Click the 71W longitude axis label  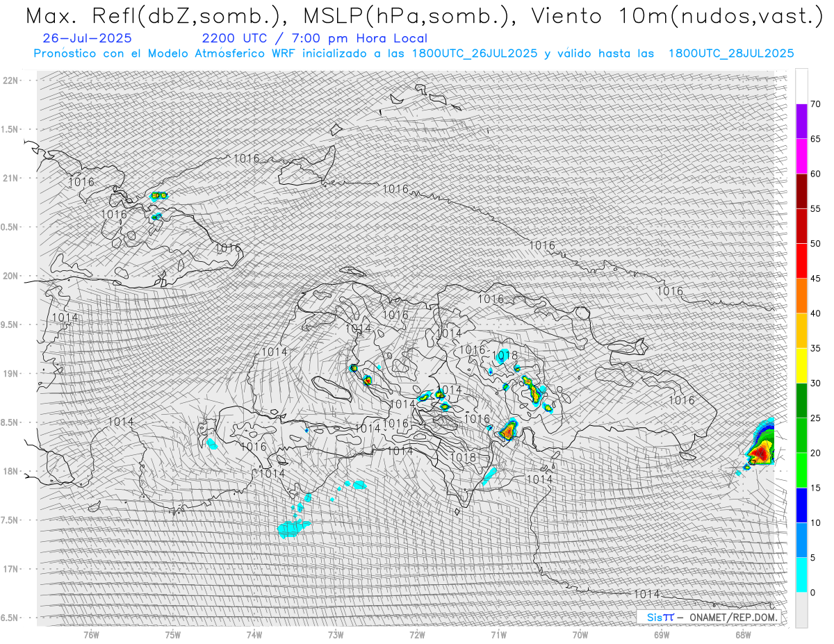point(498,634)
